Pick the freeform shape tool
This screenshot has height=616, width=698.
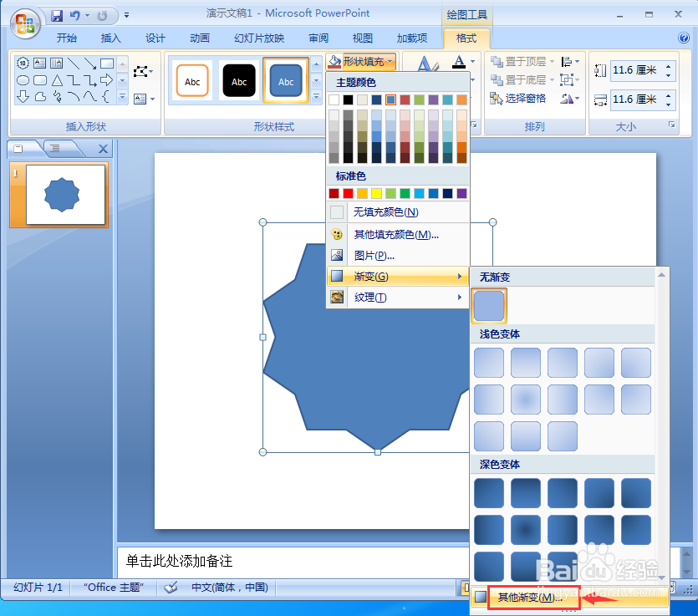[40, 96]
